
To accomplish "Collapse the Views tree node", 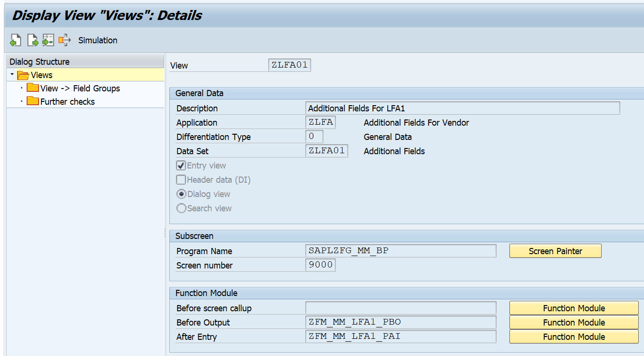I will click(12, 75).
